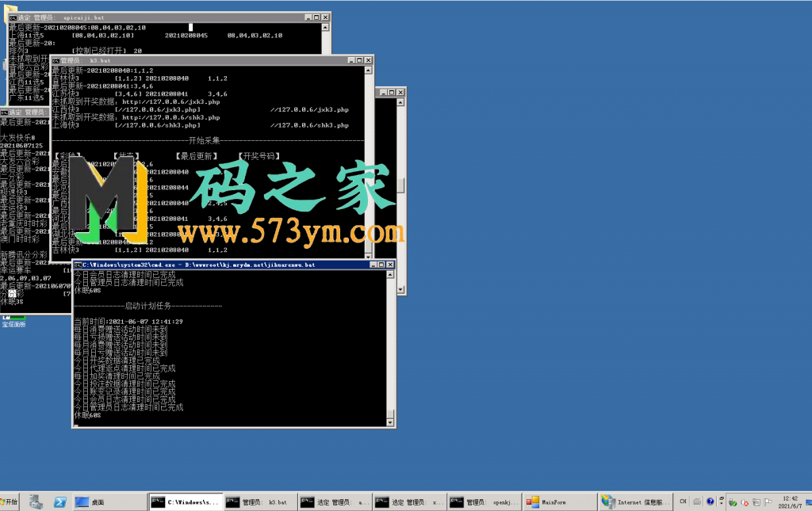Switch to the 管理员: k3.bat taskbar button
This screenshot has height=511, width=812.
(x=260, y=501)
